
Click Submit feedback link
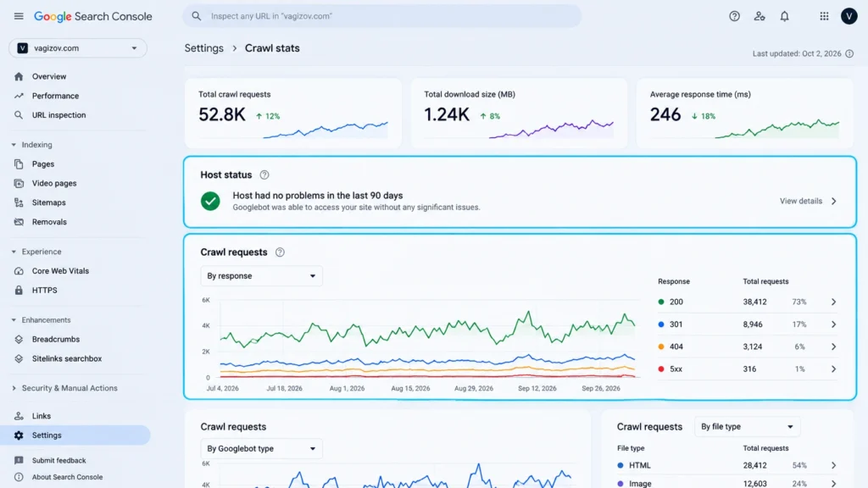point(58,460)
